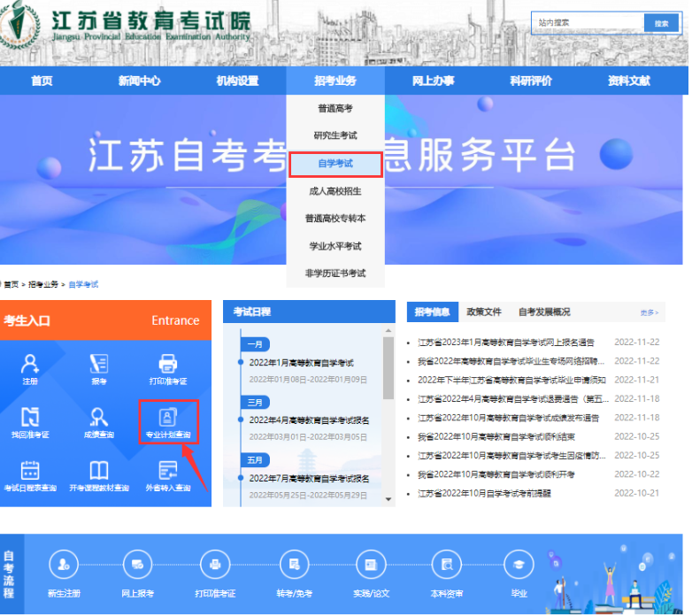The height and width of the screenshot is (616, 692).
Task: Click the 本科资审 process step icon
Action: [447, 565]
